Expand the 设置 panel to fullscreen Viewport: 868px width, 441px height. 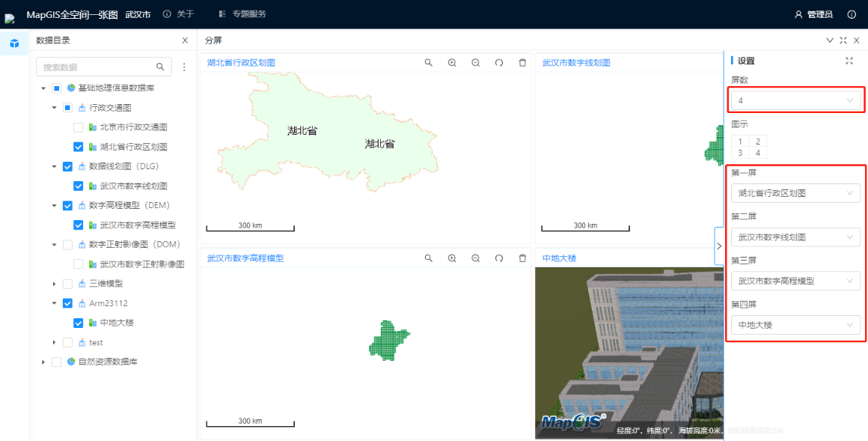(x=849, y=61)
